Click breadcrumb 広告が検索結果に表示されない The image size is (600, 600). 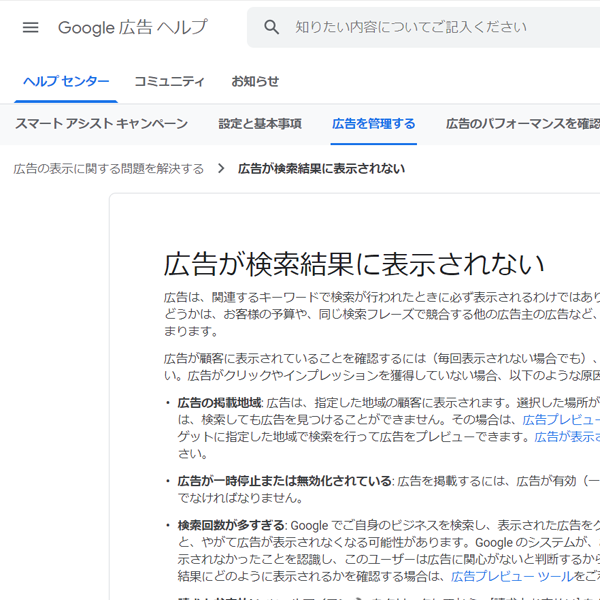coord(321,169)
